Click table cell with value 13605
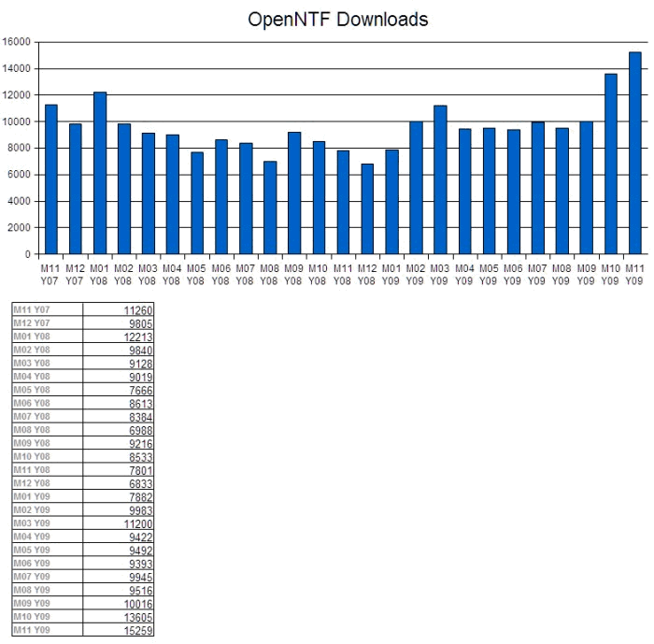654x644 pixels. pyautogui.click(x=118, y=617)
